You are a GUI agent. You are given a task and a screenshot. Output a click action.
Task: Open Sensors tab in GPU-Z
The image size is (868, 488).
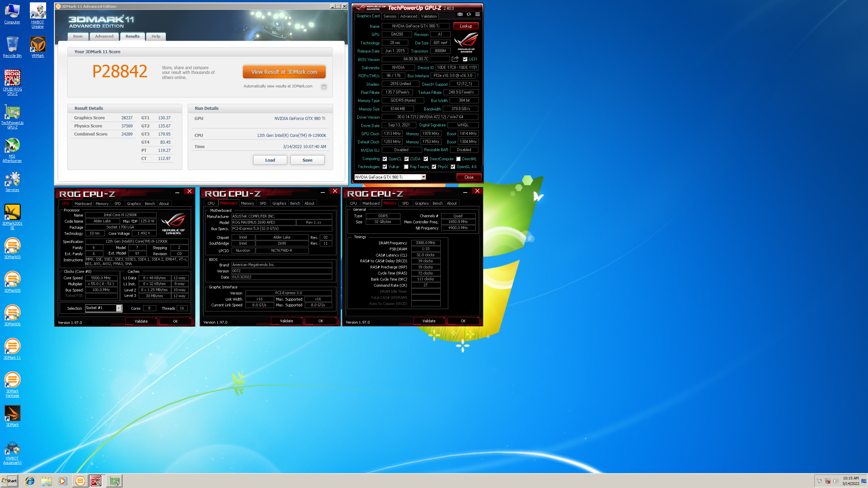(390, 16)
